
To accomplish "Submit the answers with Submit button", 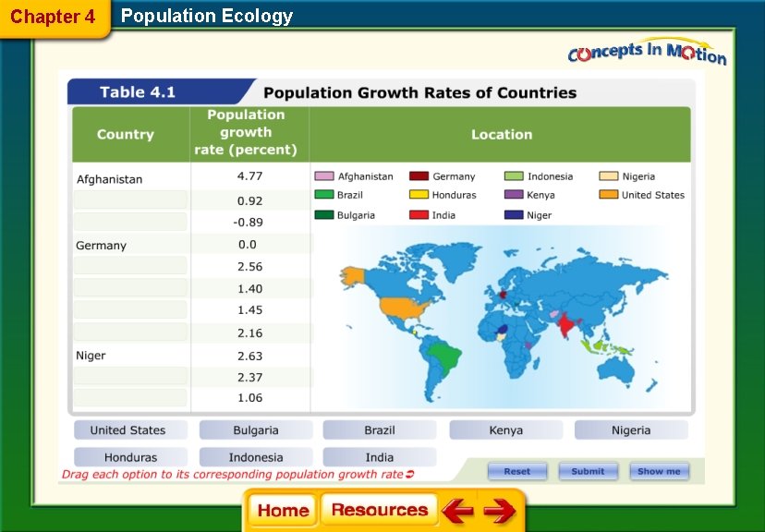I will click(x=588, y=472).
